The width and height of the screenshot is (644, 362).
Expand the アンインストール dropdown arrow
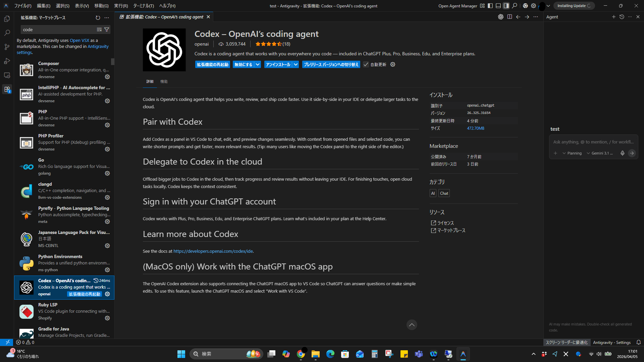coord(296,64)
